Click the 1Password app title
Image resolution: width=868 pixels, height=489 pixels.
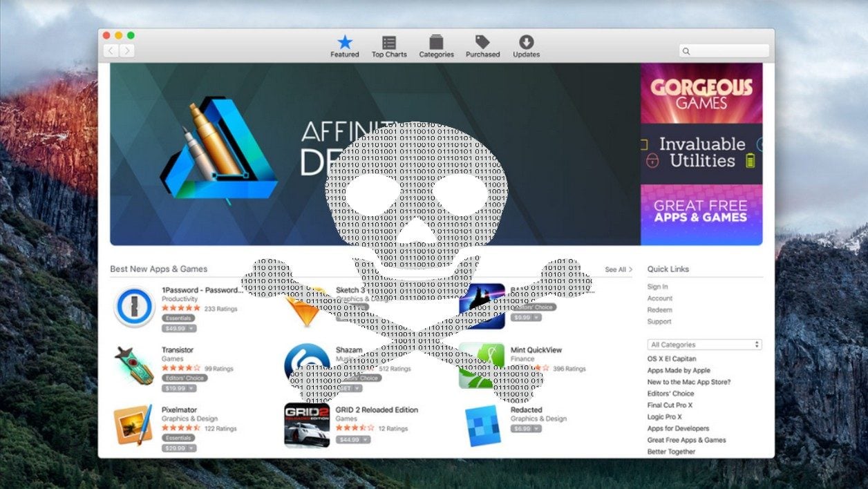[202, 290]
